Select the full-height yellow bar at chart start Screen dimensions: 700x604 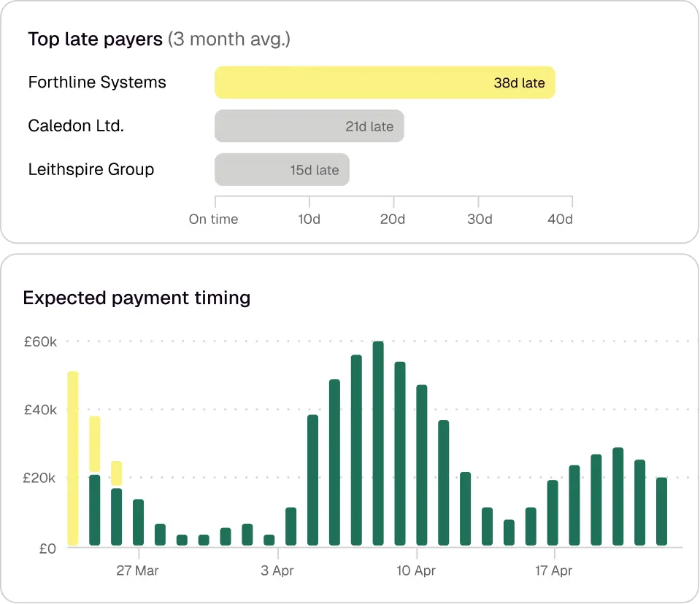tap(73, 459)
